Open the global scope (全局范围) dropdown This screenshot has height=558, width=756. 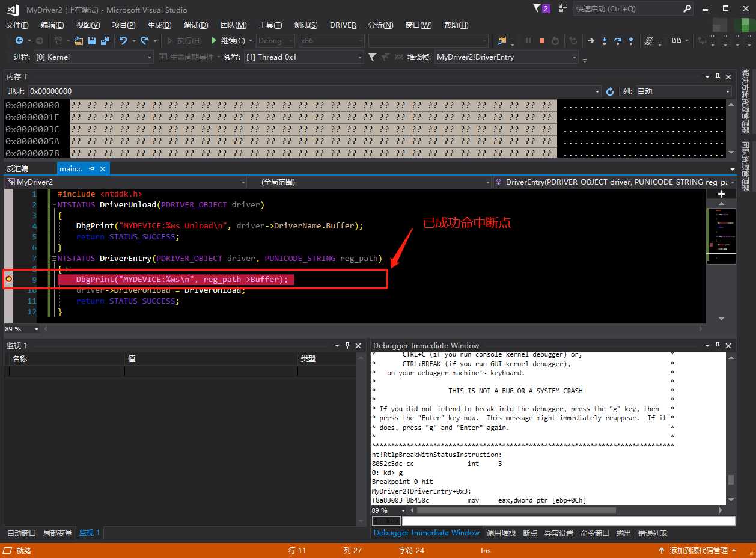click(488, 182)
